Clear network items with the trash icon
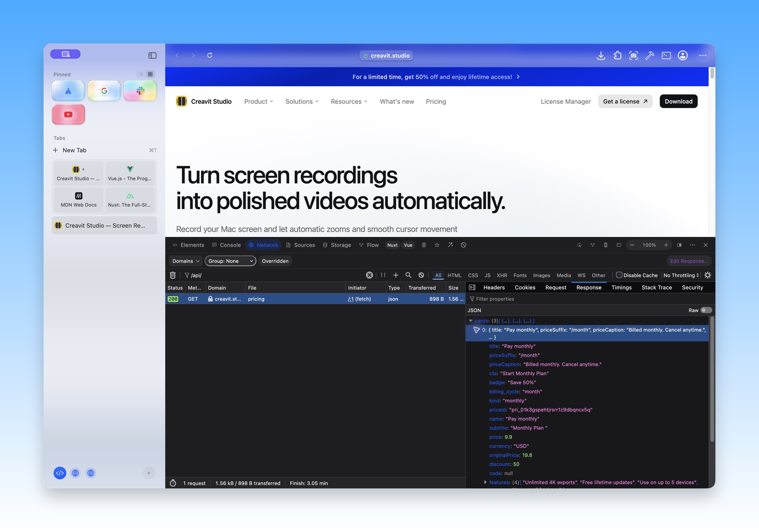759x532 pixels. (x=172, y=275)
